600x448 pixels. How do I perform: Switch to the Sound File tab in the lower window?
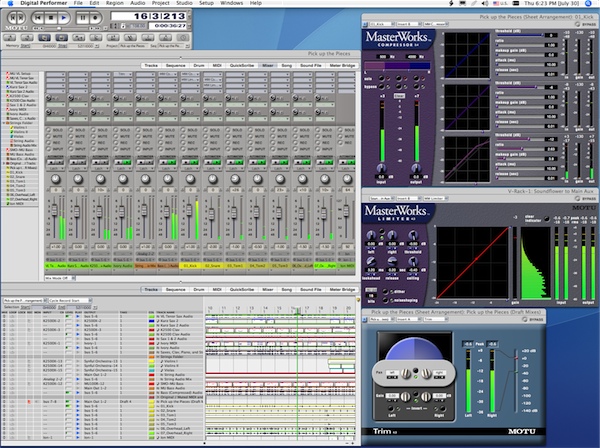coord(311,290)
